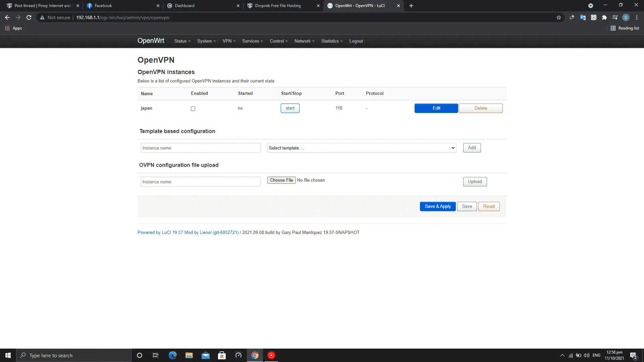Click the Add template button
The width and height of the screenshot is (644, 362).
tap(472, 148)
